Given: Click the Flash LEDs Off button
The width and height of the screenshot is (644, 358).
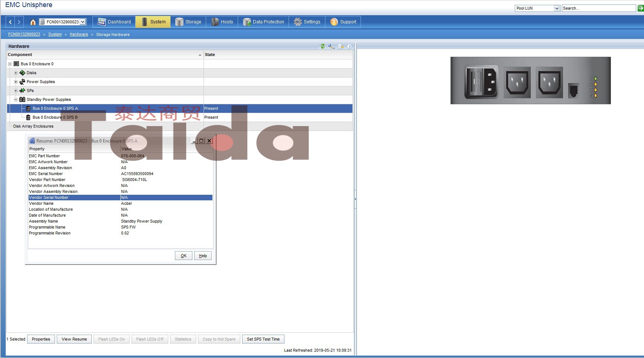Looking at the screenshot, I should point(150,339).
